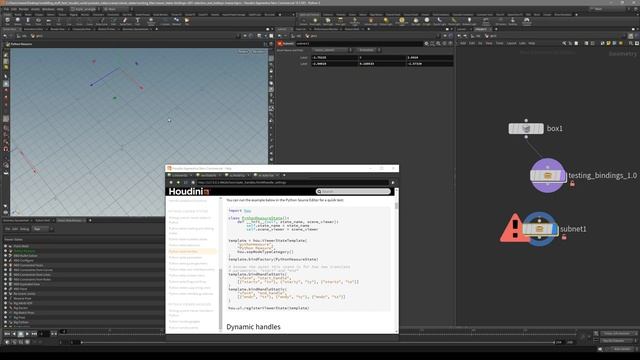The height and width of the screenshot is (360, 640).
Task: Click the timeline current frame marker
Action: click(x=64, y=331)
